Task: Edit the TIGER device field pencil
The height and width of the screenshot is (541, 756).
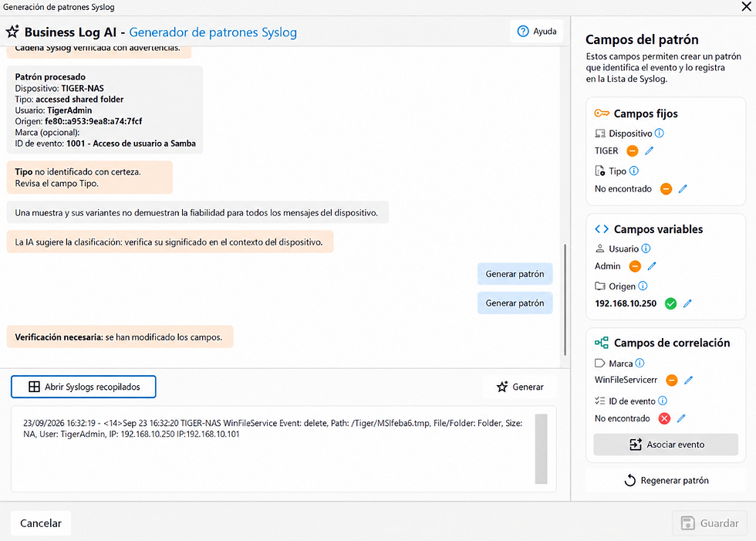Action: coord(649,151)
